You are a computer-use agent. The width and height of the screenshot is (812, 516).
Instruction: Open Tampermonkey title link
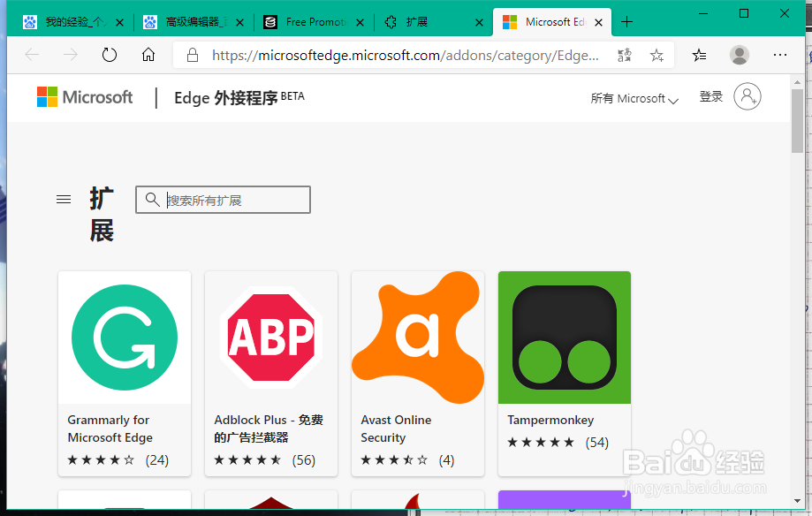(550, 420)
